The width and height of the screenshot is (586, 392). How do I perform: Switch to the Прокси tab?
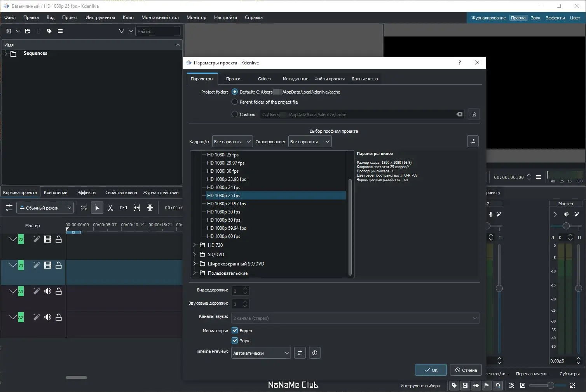(233, 79)
